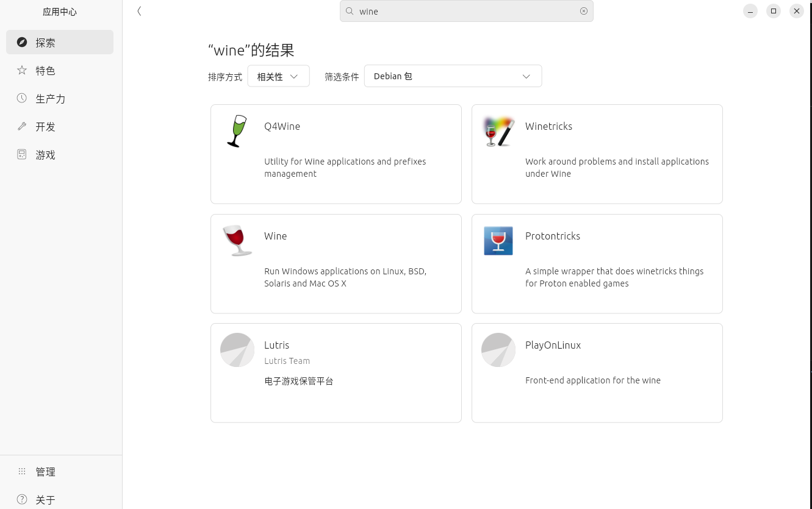Click the Winetricks rainbow wand icon
The width and height of the screenshot is (812, 509).
pyautogui.click(x=498, y=131)
